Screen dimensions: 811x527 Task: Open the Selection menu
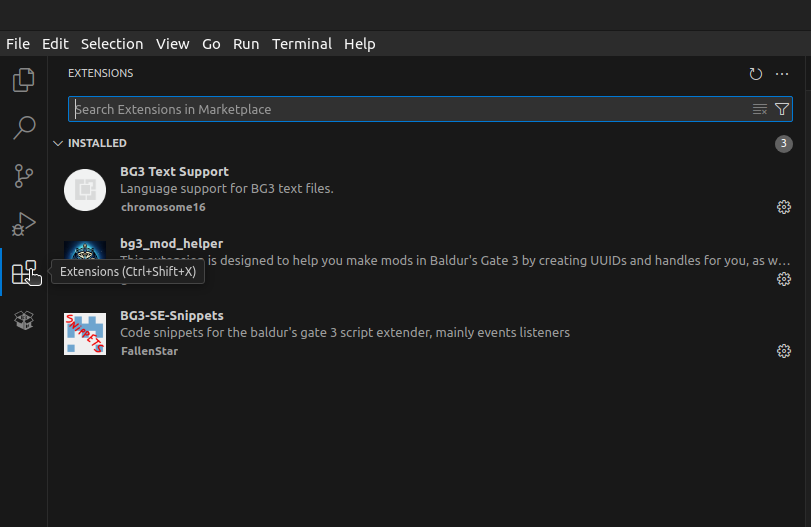(112, 44)
